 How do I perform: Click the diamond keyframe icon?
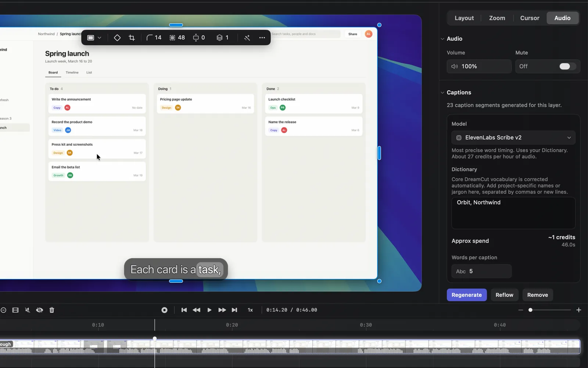pyautogui.click(x=117, y=38)
